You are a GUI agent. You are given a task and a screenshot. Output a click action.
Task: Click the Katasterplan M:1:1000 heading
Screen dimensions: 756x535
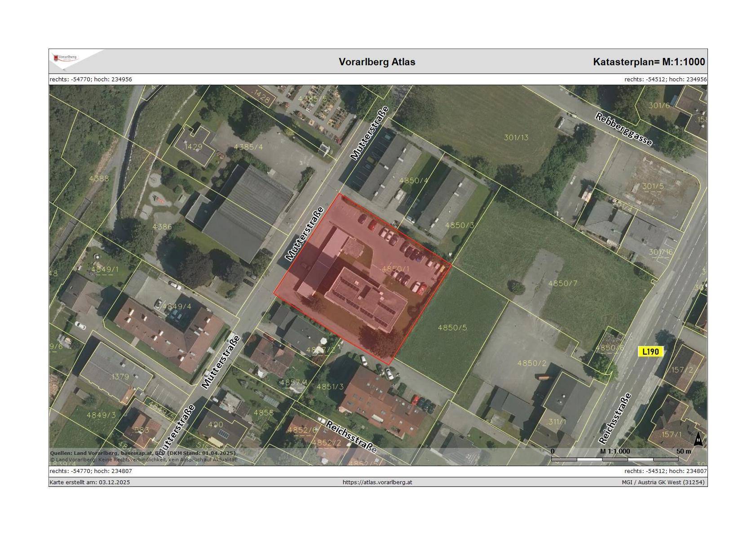[x=649, y=62]
